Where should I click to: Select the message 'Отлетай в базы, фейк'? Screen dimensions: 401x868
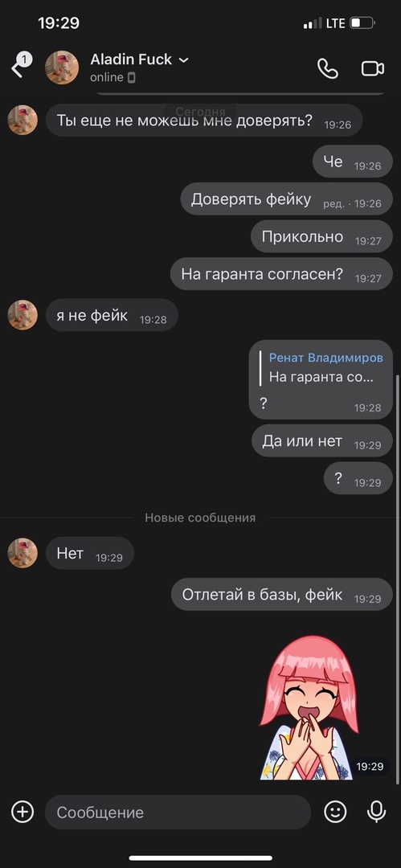pos(281,595)
